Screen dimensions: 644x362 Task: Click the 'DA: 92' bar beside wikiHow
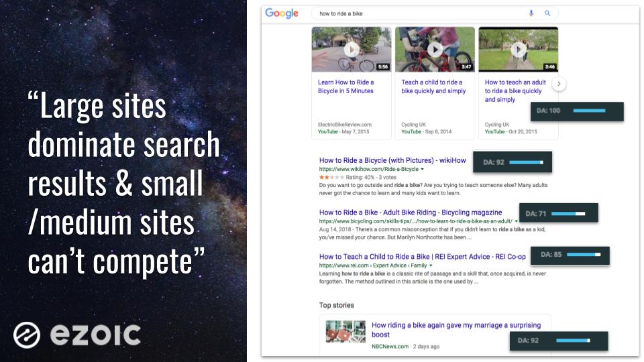[x=512, y=162]
